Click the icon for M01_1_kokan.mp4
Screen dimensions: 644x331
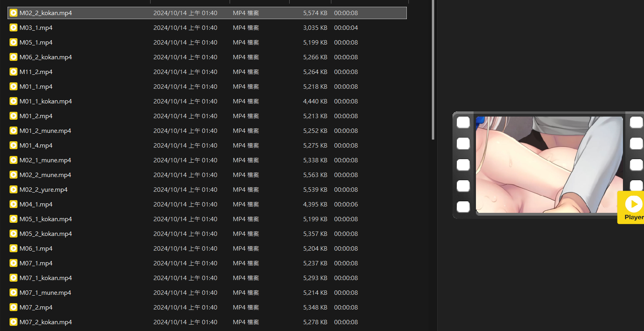coord(14,101)
